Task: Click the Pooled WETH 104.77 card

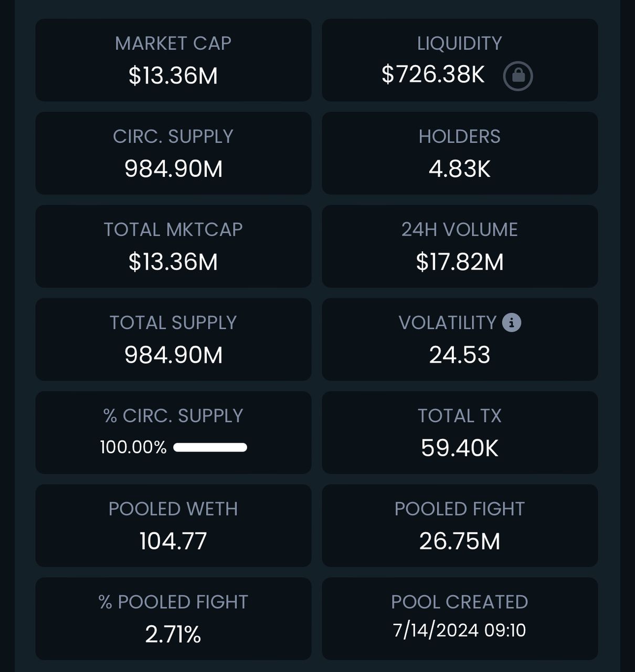Action: pyautogui.click(x=173, y=526)
